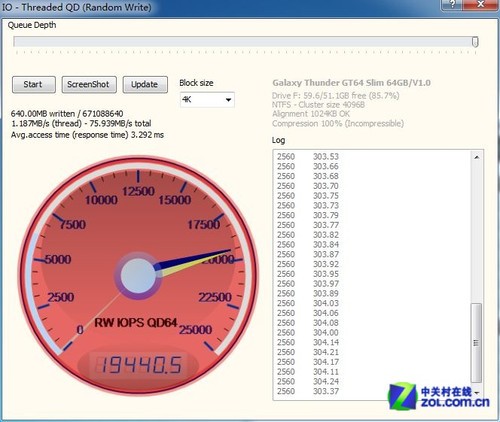This screenshot has width=500, height=422.
Task: Click the NTFS cluster size line
Action: [x=318, y=105]
